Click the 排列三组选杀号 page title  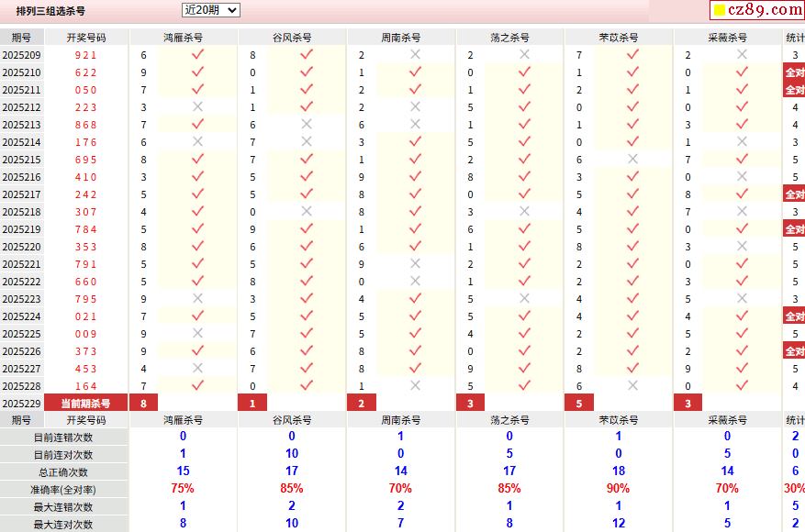point(50,11)
